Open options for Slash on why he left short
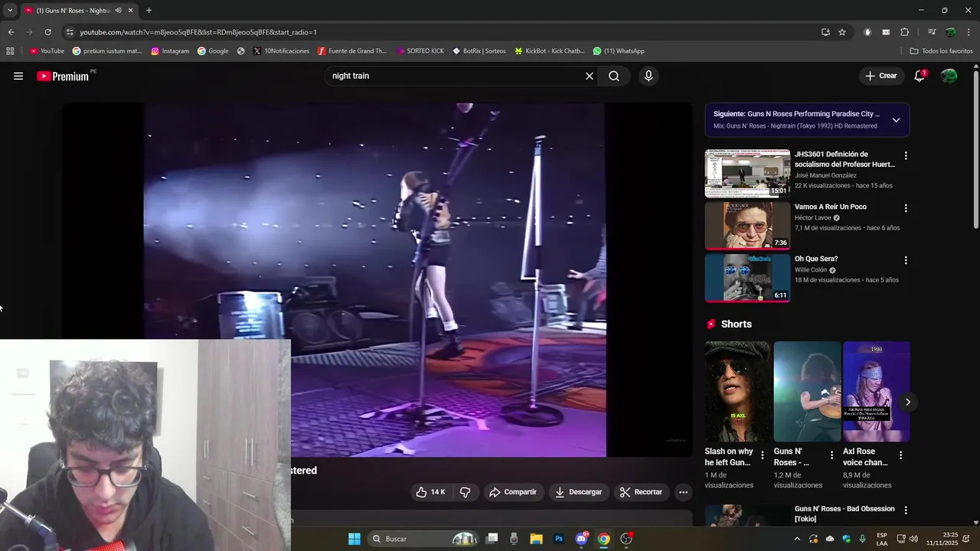Image resolution: width=980 pixels, height=551 pixels. 763,455
